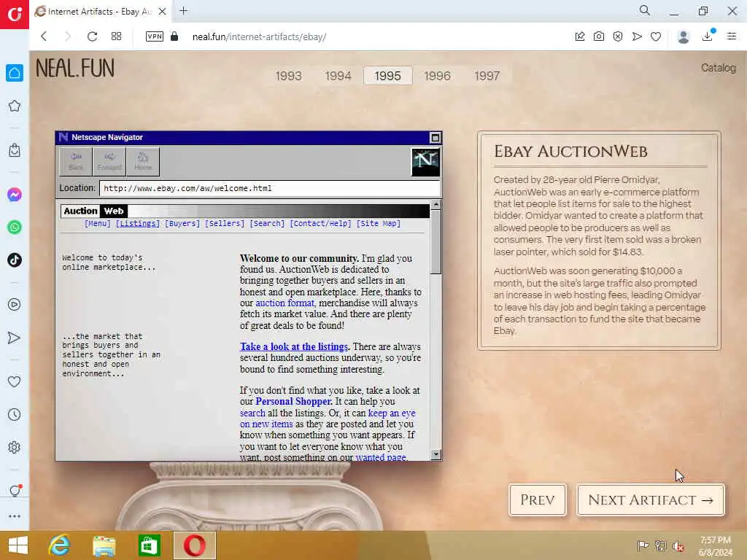This screenshot has height=560, width=747.
Task: Open sidebar shopping bag icon
Action: (x=15, y=150)
